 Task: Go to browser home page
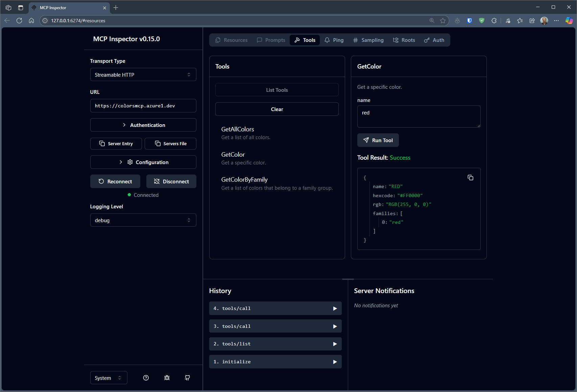[x=31, y=21]
